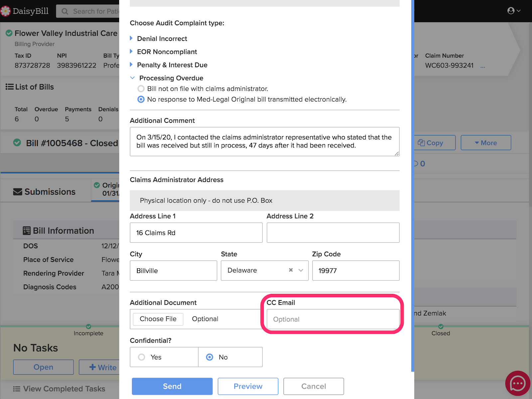Click the search magnifier icon
Screen dimensions: 532x399
tap(65, 11)
